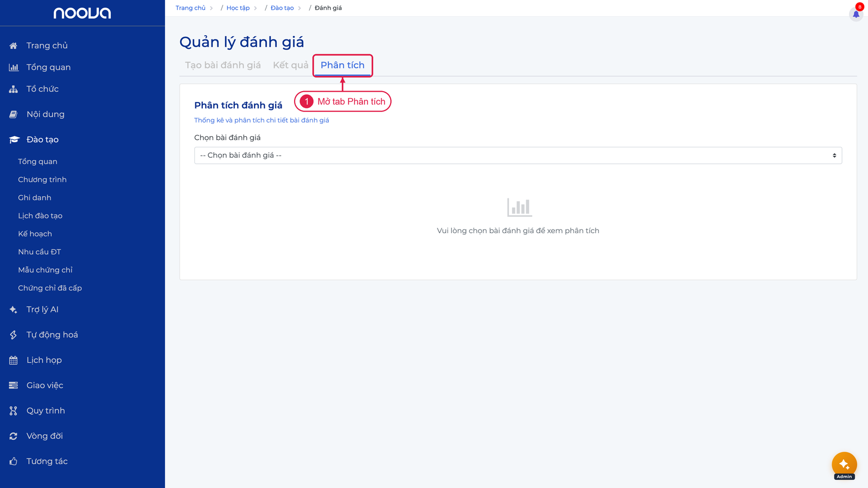Click the red notification count badge

coord(859,7)
